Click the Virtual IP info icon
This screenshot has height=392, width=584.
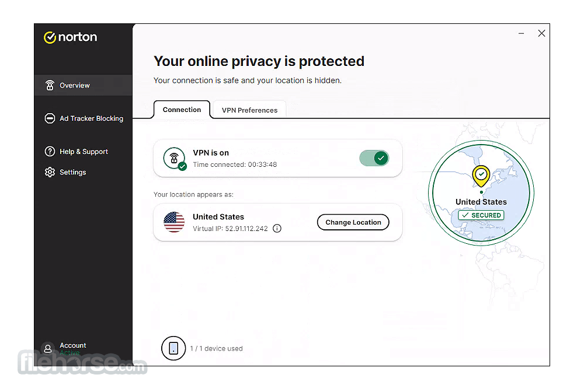coord(277,228)
